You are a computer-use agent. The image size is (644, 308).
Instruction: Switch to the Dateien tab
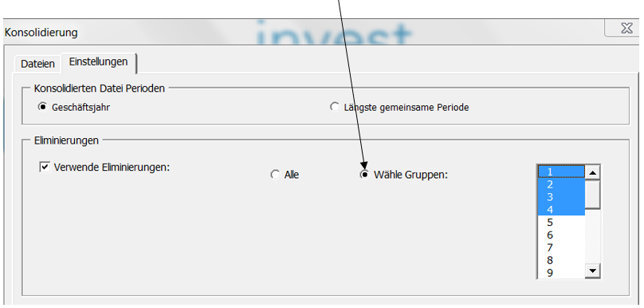point(37,64)
